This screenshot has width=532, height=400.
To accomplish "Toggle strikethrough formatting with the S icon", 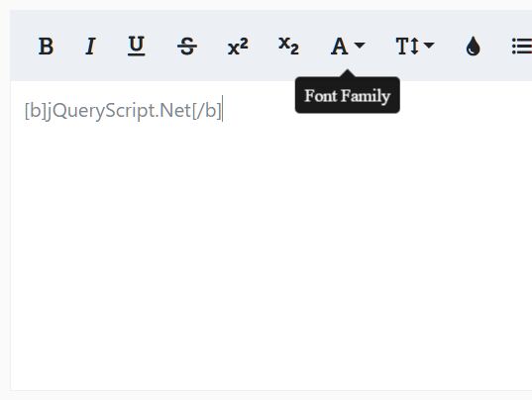I will (187, 46).
